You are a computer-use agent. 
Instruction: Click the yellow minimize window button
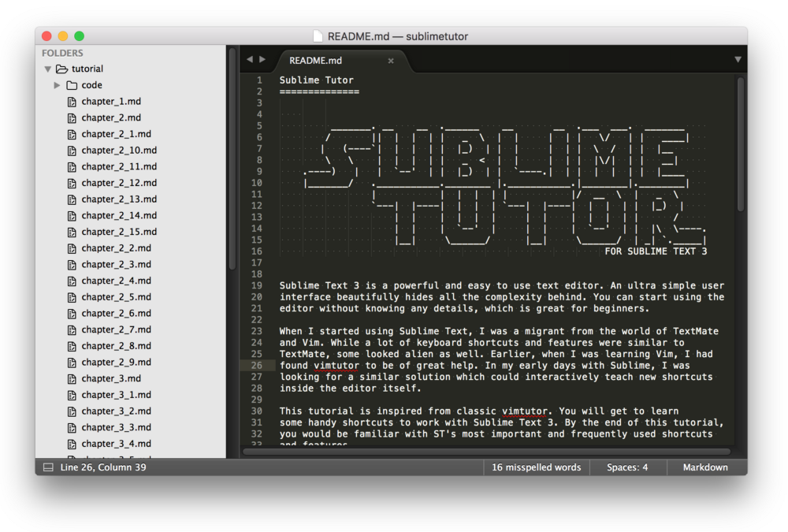[63, 36]
